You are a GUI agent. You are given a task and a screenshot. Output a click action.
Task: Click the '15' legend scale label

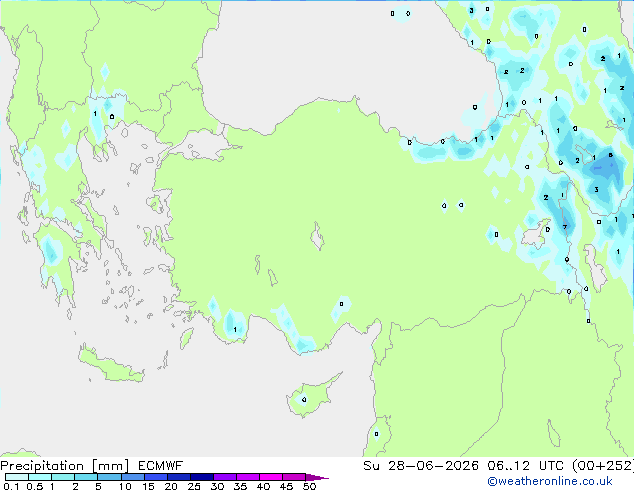click(148, 486)
